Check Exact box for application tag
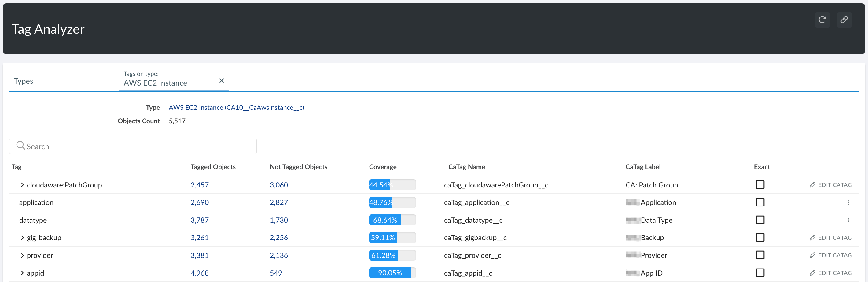Viewport: 868px width, 282px height. tap(760, 202)
